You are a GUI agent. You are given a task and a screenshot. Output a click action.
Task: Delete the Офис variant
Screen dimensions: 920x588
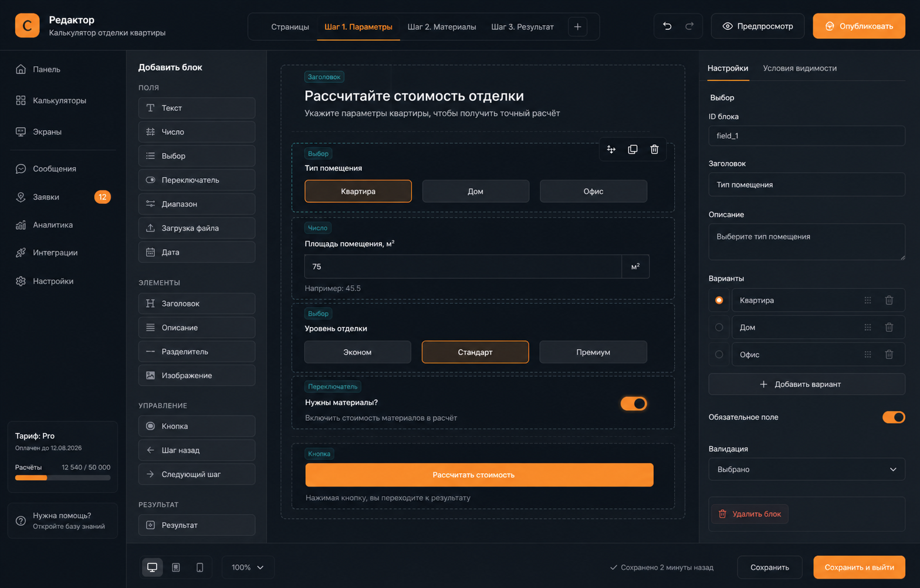889,354
